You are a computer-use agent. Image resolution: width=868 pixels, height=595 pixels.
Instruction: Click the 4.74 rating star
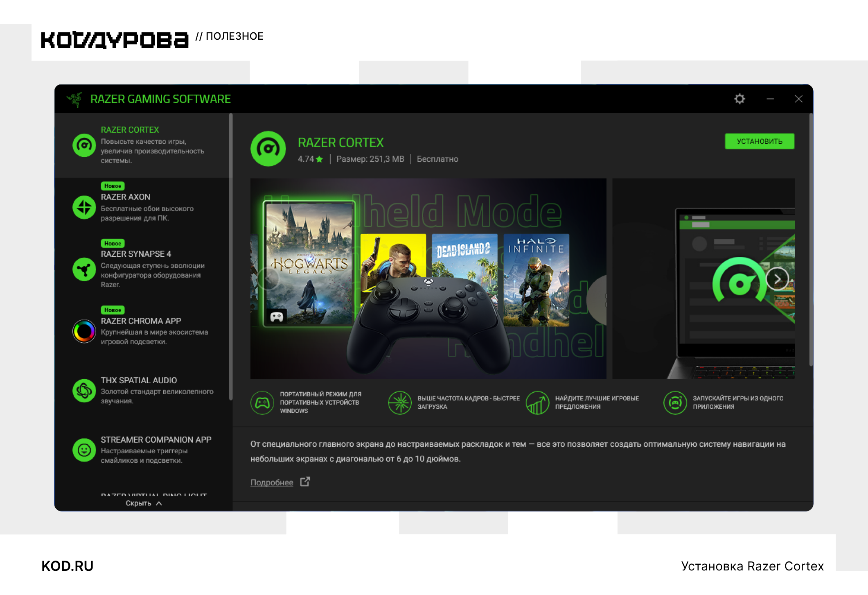(320, 159)
